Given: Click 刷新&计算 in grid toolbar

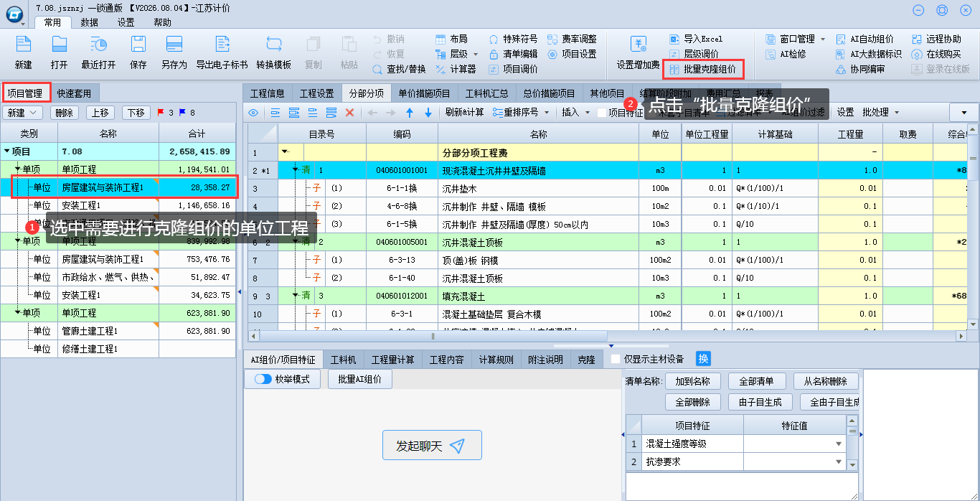Looking at the screenshot, I should 464,112.
